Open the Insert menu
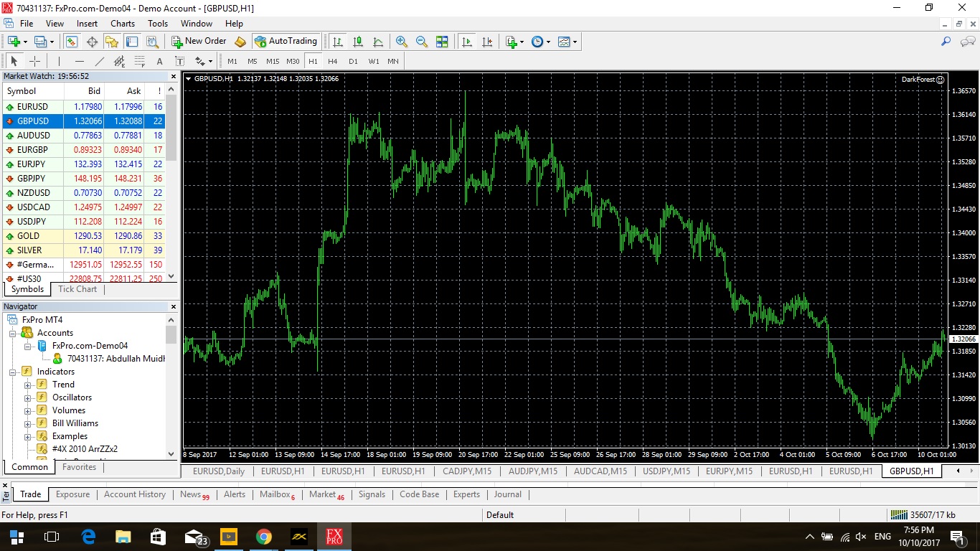The image size is (980, 551). 88,24
